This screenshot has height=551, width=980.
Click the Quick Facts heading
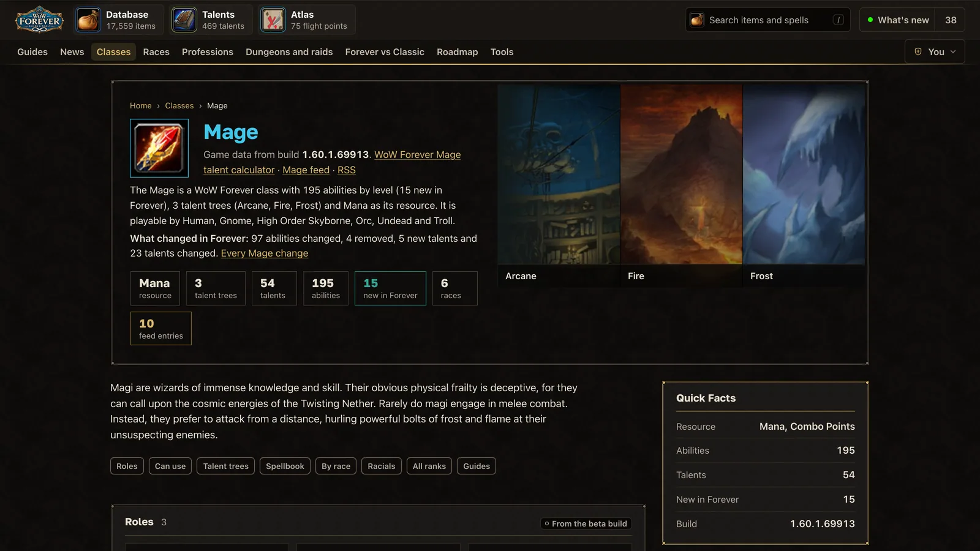coord(706,399)
